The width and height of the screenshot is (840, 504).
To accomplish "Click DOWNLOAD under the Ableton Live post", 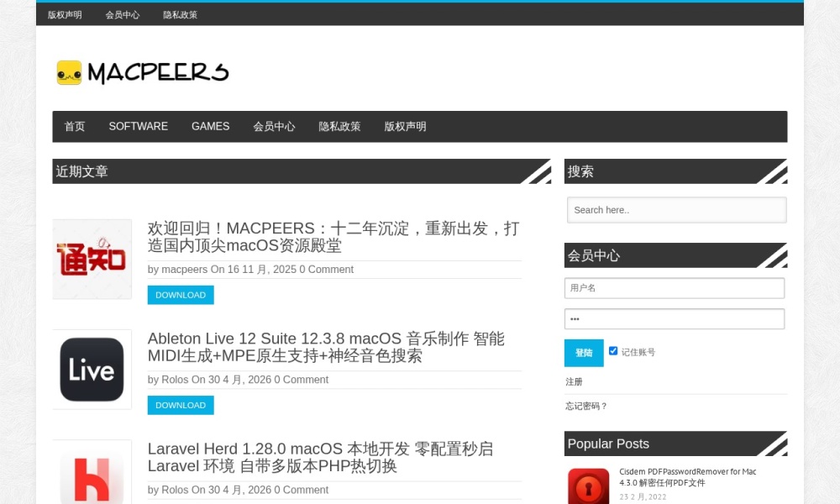I will coord(181,406).
